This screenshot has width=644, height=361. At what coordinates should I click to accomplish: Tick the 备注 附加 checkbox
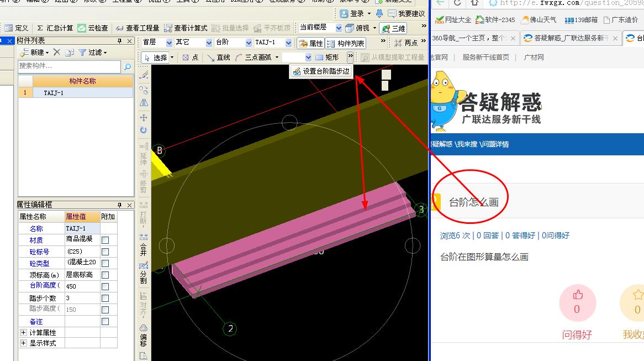105,322
